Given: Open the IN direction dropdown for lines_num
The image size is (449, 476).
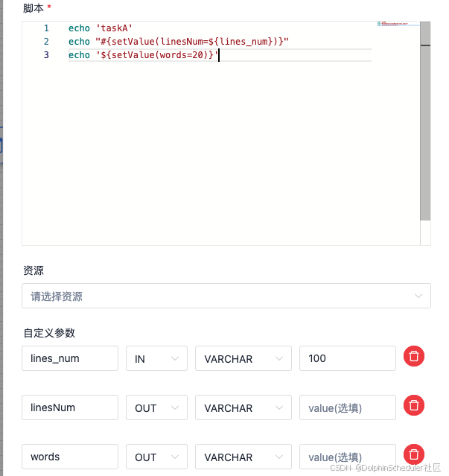Looking at the screenshot, I should pos(156,358).
